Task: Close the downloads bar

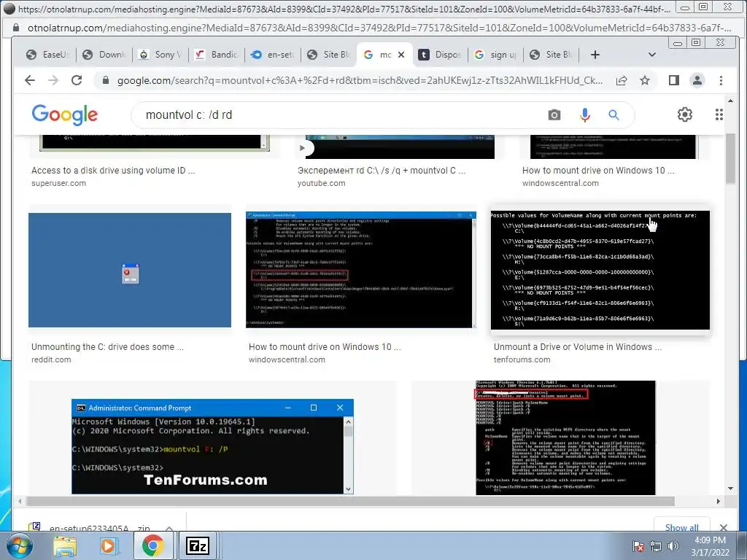Action: click(724, 527)
